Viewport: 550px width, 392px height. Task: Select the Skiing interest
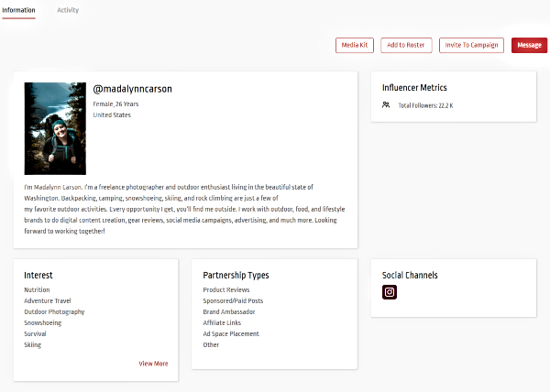(33, 344)
